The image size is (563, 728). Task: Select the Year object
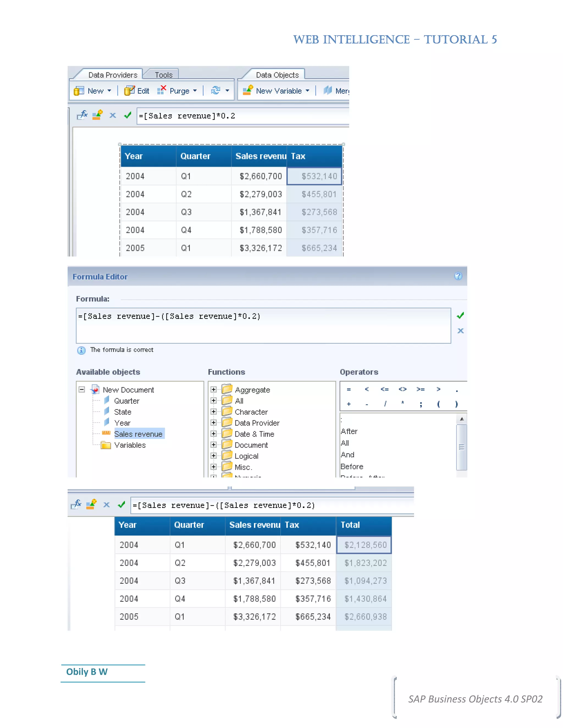[122, 423]
